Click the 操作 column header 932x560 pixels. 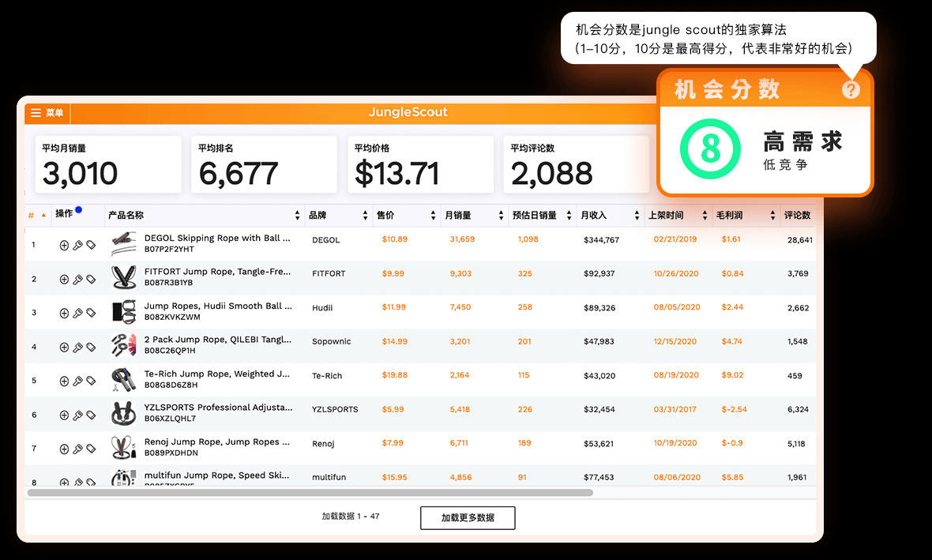tap(64, 213)
